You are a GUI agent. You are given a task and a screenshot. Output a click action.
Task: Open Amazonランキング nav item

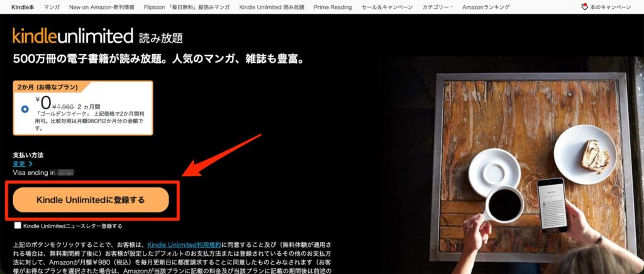point(486,7)
